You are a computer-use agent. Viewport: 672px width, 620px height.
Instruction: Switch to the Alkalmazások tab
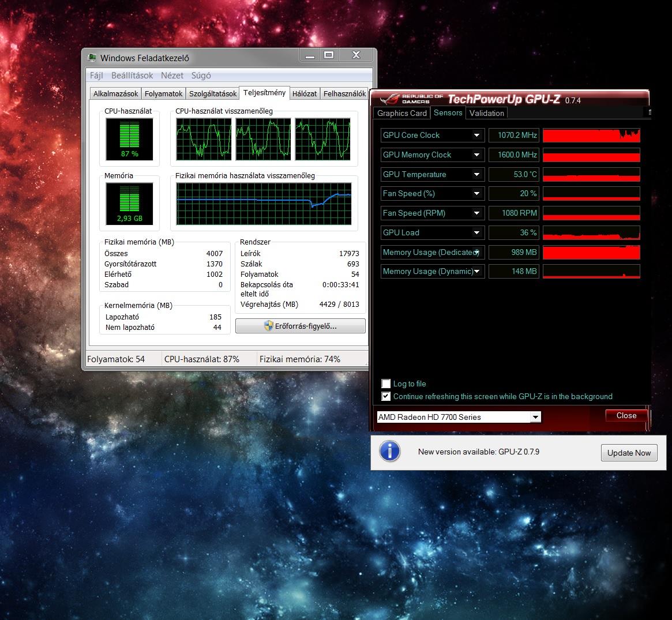pyautogui.click(x=116, y=93)
